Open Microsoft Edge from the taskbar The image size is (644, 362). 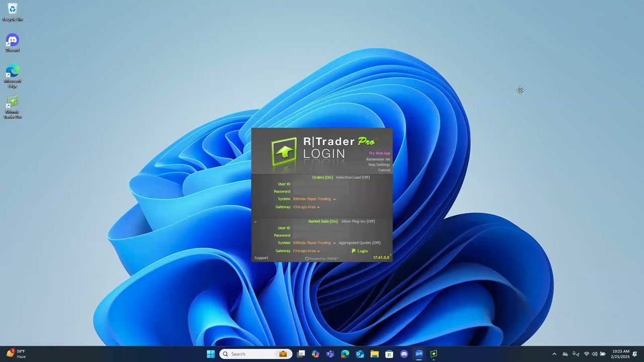click(345, 354)
